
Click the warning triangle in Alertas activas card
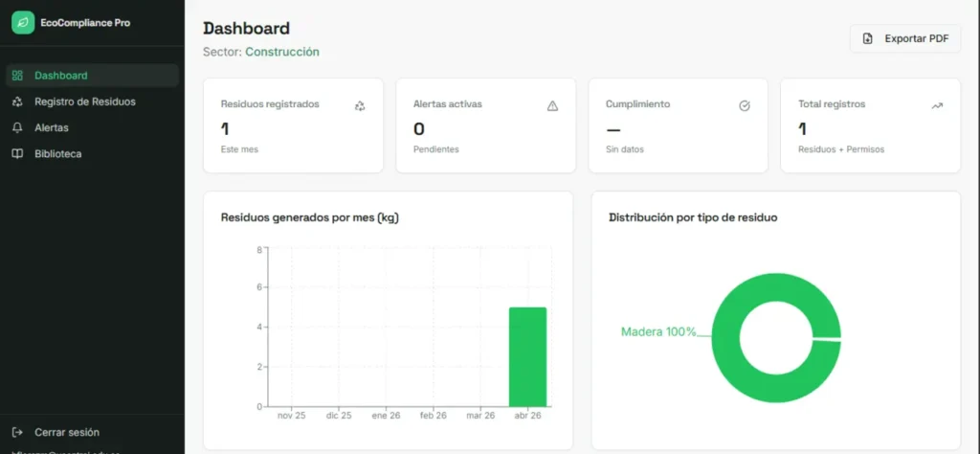click(552, 106)
